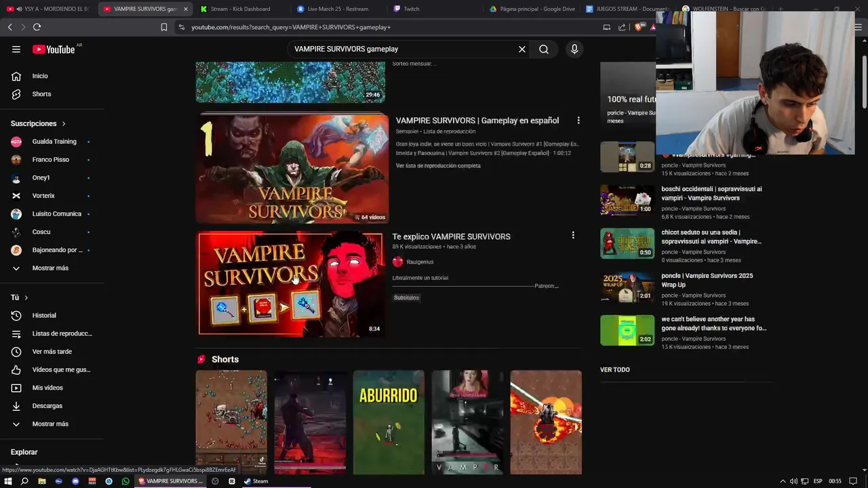The image size is (868, 488).
Task: Click Ver lista de reproducción completa
Action: [438, 166]
